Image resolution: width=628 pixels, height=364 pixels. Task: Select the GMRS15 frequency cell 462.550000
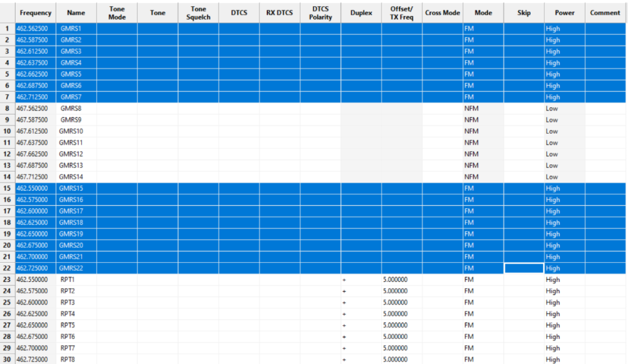36,188
